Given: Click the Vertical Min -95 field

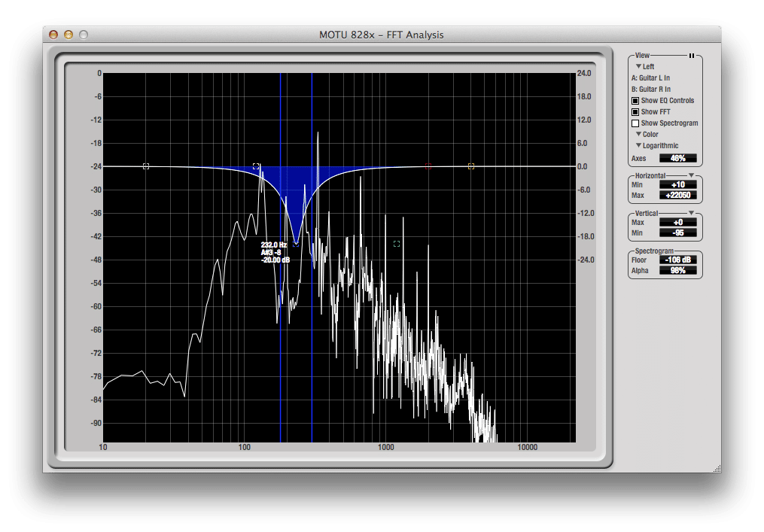Looking at the screenshot, I should (677, 233).
